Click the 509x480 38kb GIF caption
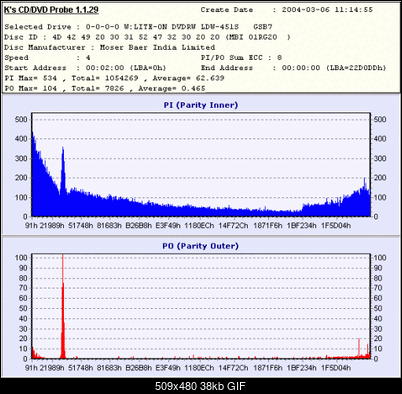 pos(200,386)
